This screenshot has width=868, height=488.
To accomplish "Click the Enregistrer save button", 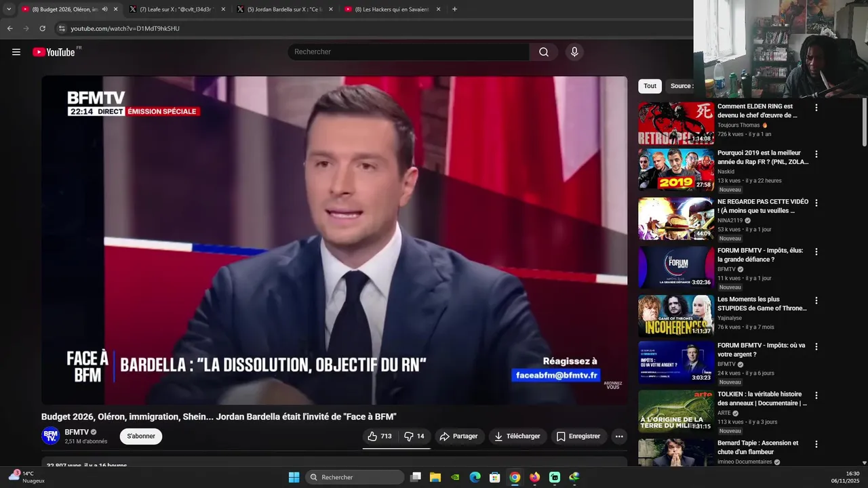I will click(x=578, y=436).
